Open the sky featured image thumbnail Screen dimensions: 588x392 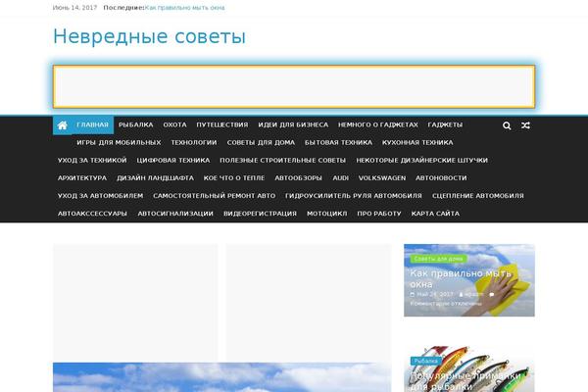pyautogui.click(x=222, y=377)
